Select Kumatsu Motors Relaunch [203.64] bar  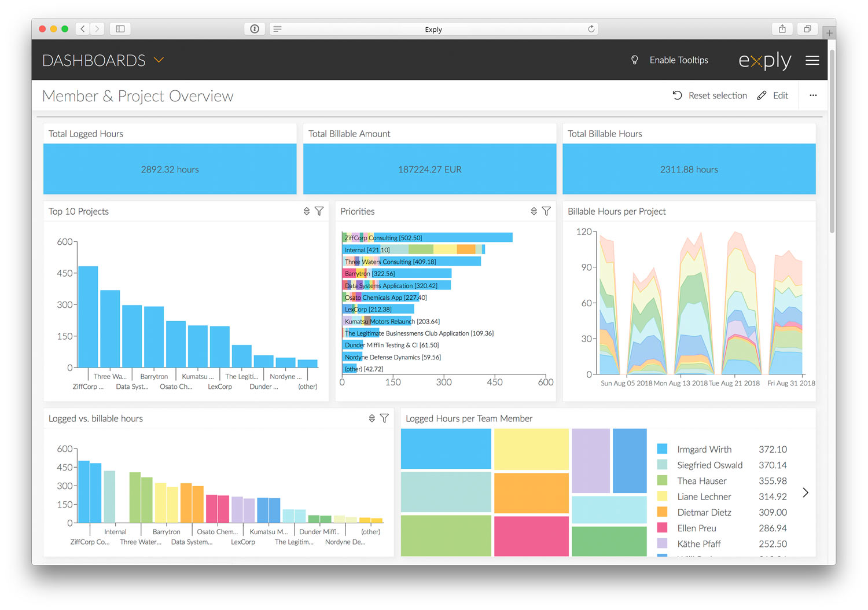coord(377,321)
